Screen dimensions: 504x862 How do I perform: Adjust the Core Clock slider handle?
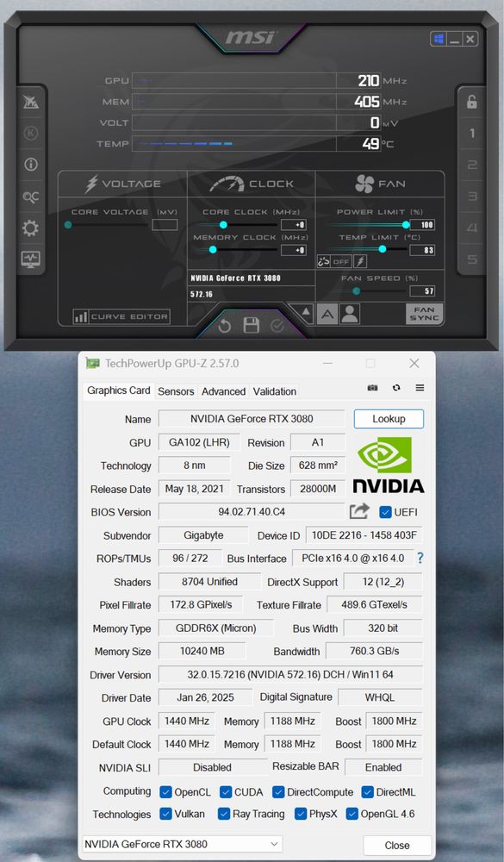click(x=224, y=225)
